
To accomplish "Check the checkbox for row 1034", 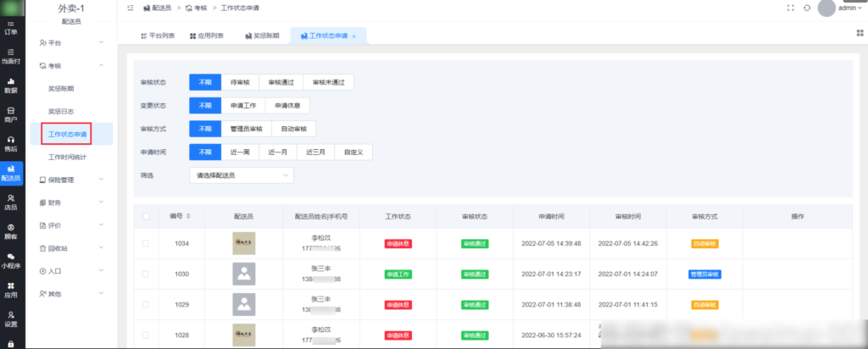I will click(x=146, y=243).
